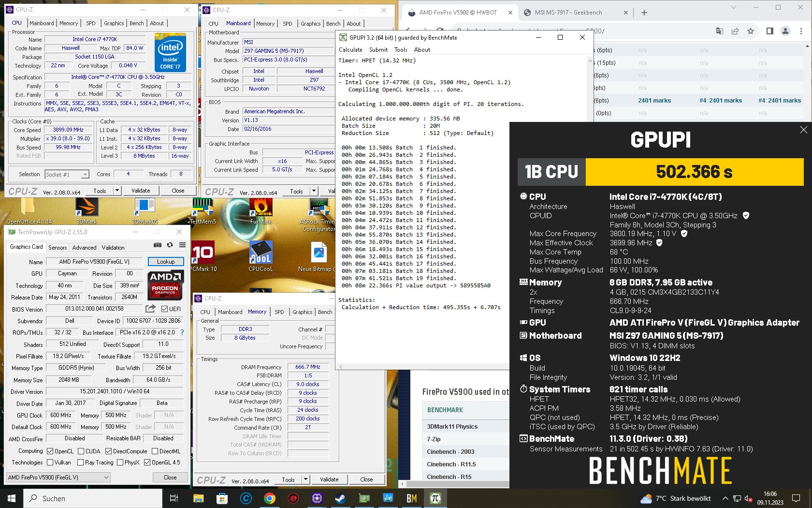Click the Lookup button in GPU-Z
812x508 pixels.
[x=165, y=262]
